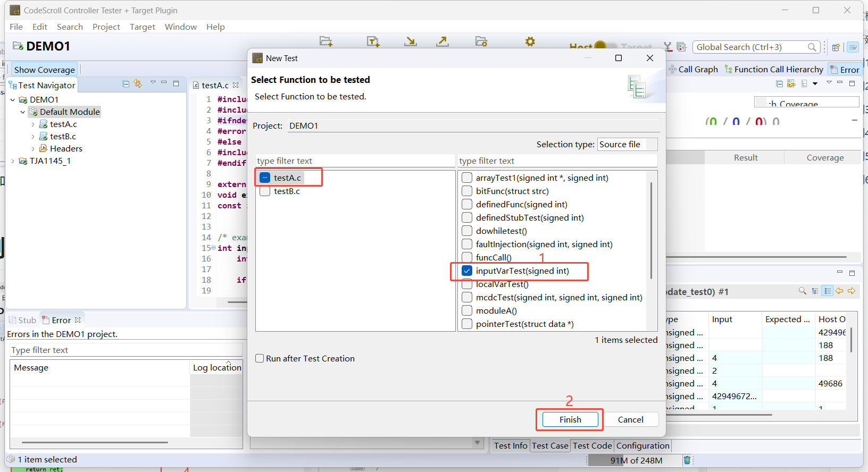Click the function list vertical scrollbar
Viewport: 868px width, 472px height.
[x=651, y=231]
